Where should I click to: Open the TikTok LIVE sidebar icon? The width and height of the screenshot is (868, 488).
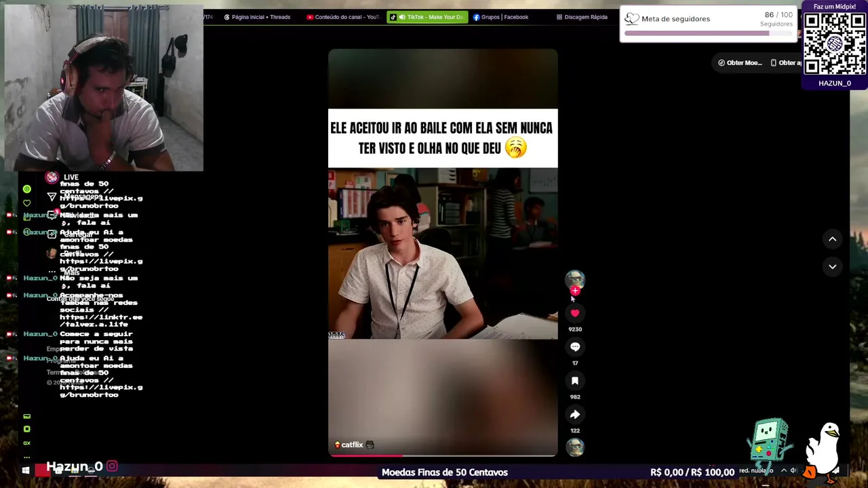coord(52,178)
